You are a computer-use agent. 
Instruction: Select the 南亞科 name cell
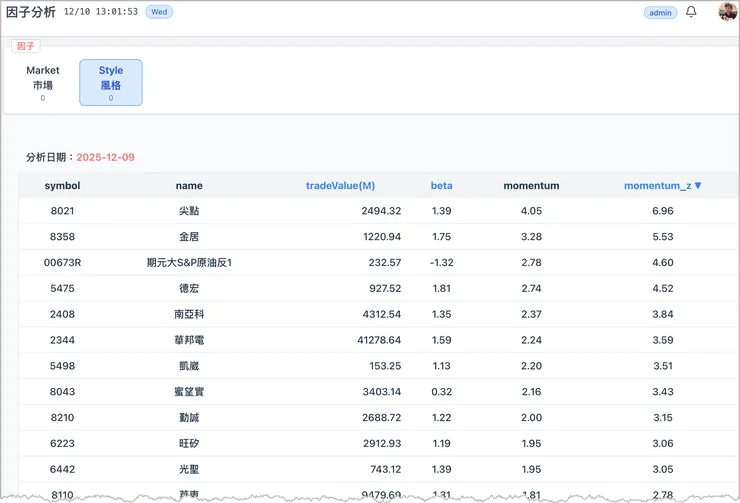(x=189, y=314)
